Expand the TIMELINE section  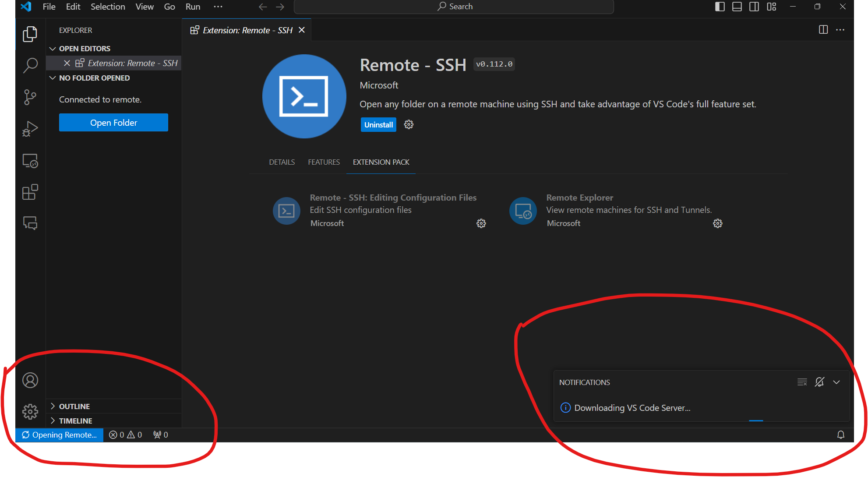pos(75,421)
